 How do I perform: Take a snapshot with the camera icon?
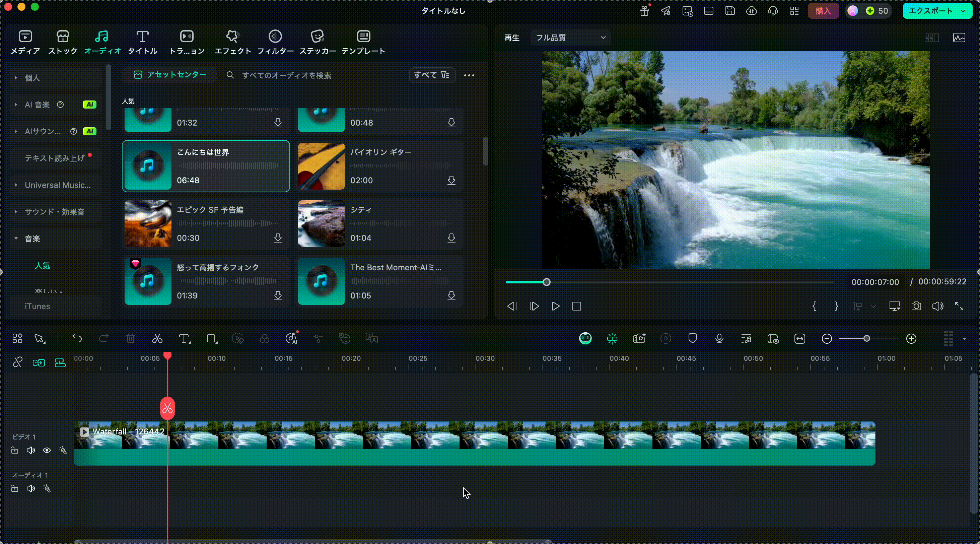tap(916, 306)
